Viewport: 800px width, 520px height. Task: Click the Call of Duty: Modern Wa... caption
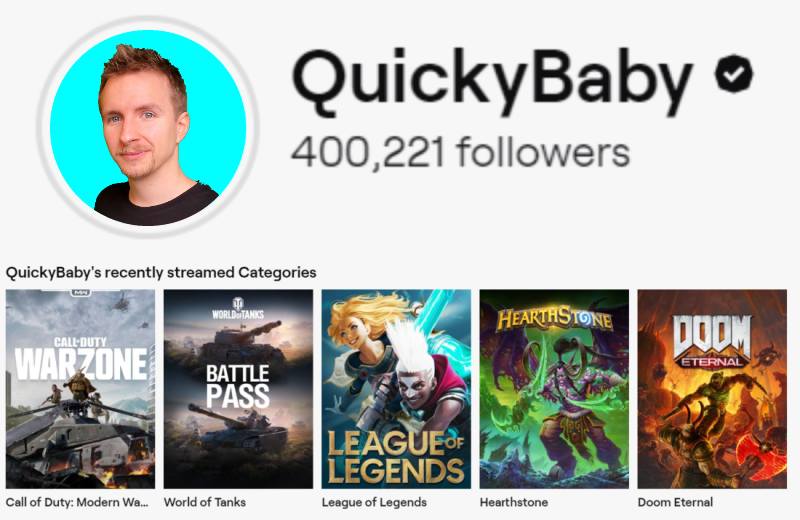pyautogui.click(x=77, y=502)
